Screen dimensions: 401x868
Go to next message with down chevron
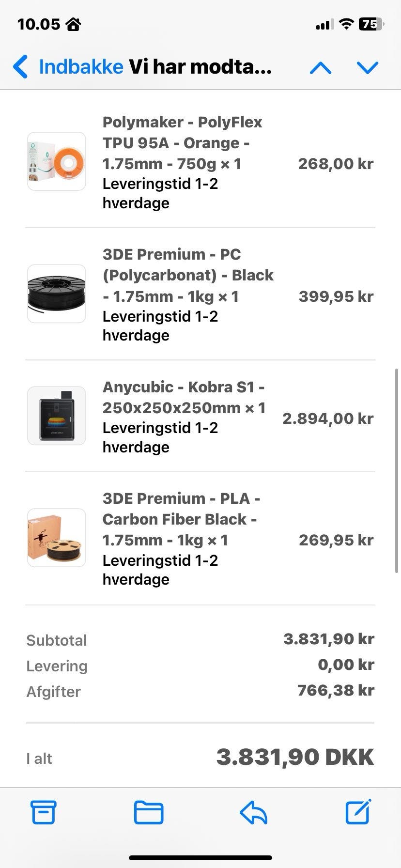tap(368, 67)
